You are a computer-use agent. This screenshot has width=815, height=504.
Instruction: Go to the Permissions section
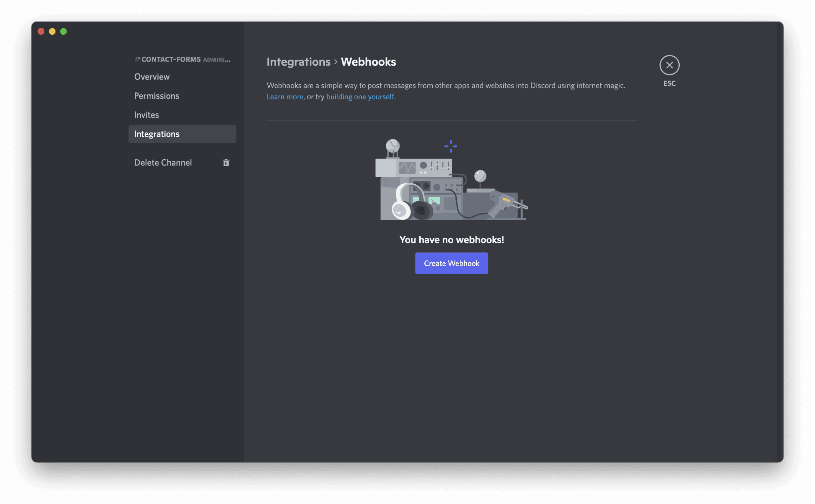click(x=156, y=96)
